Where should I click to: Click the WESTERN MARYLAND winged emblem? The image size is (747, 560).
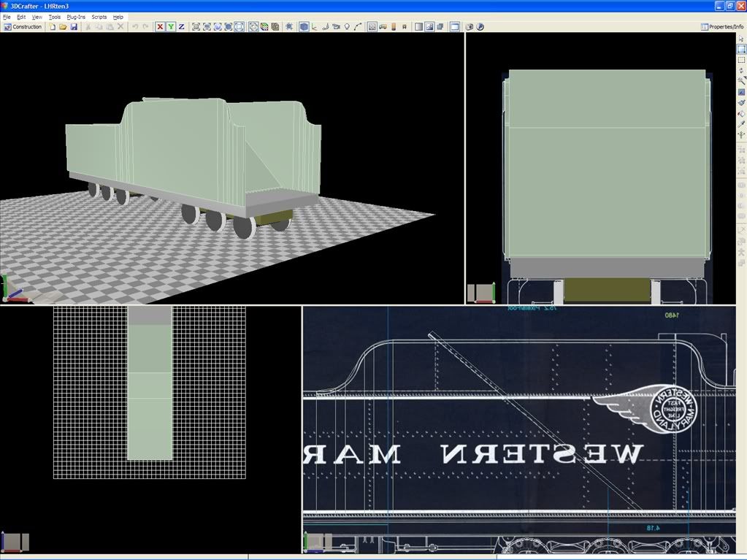(x=645, y=409)
